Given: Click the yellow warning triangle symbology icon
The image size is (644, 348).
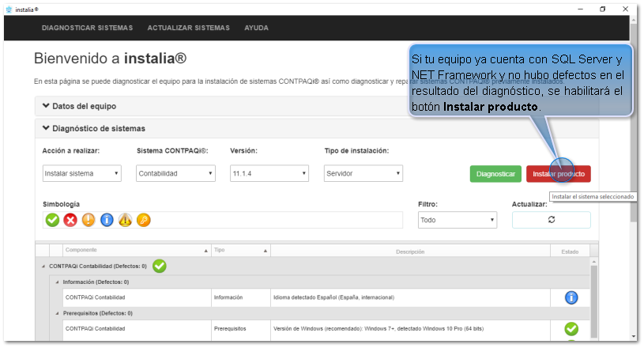Looking at the screenshot, I should tap(125, 220).
